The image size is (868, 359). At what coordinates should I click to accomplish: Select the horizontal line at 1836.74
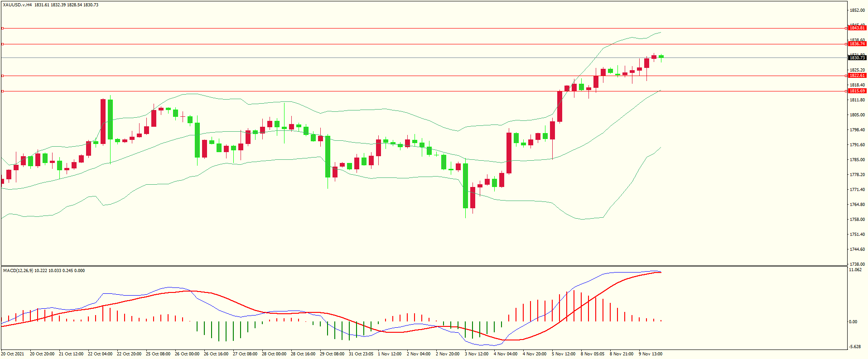pos(424,44)
